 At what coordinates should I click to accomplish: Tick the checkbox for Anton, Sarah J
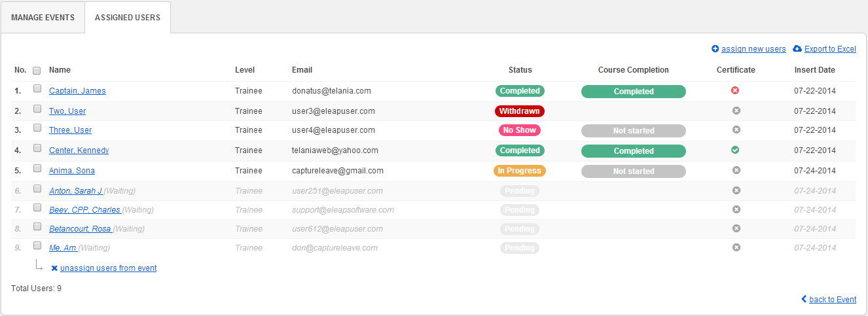click(x=37, y=189)
